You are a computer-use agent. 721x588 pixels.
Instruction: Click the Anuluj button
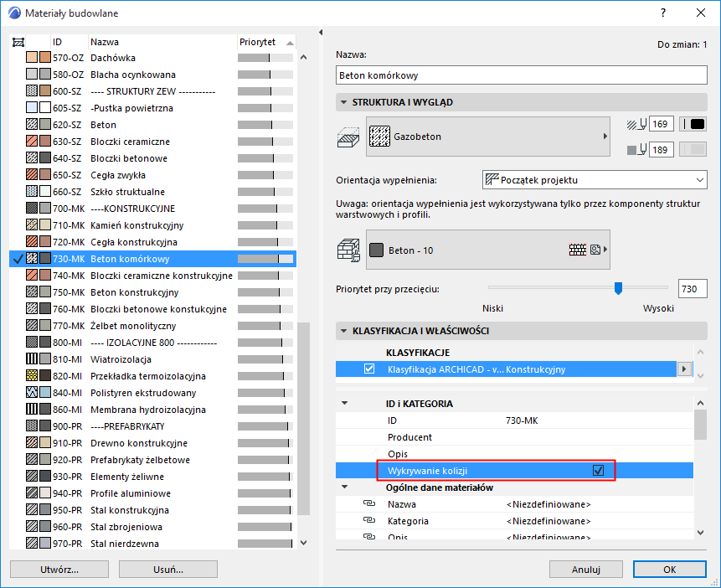(x=586, y=569)
